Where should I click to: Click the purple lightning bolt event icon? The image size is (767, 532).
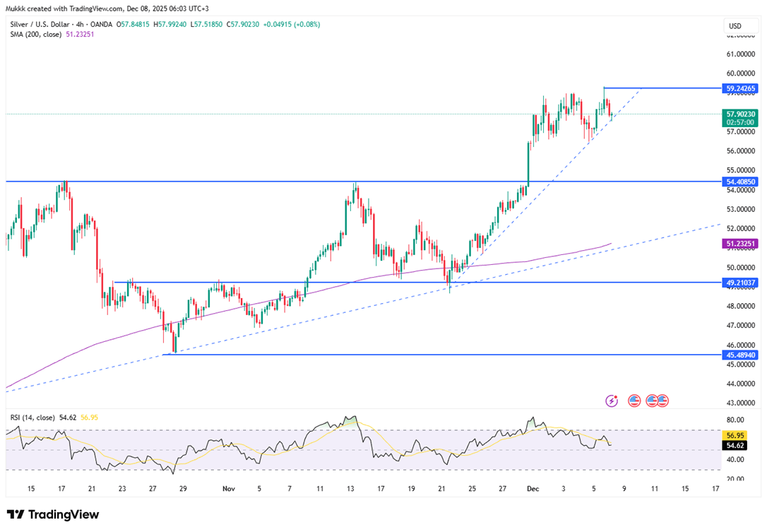point(612,401)
